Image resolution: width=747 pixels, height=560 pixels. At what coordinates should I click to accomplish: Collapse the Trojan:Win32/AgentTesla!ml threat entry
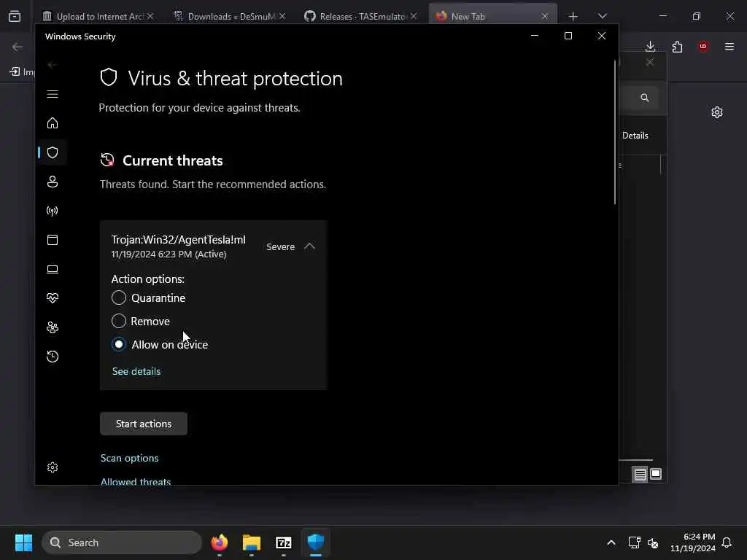(309, 246)
